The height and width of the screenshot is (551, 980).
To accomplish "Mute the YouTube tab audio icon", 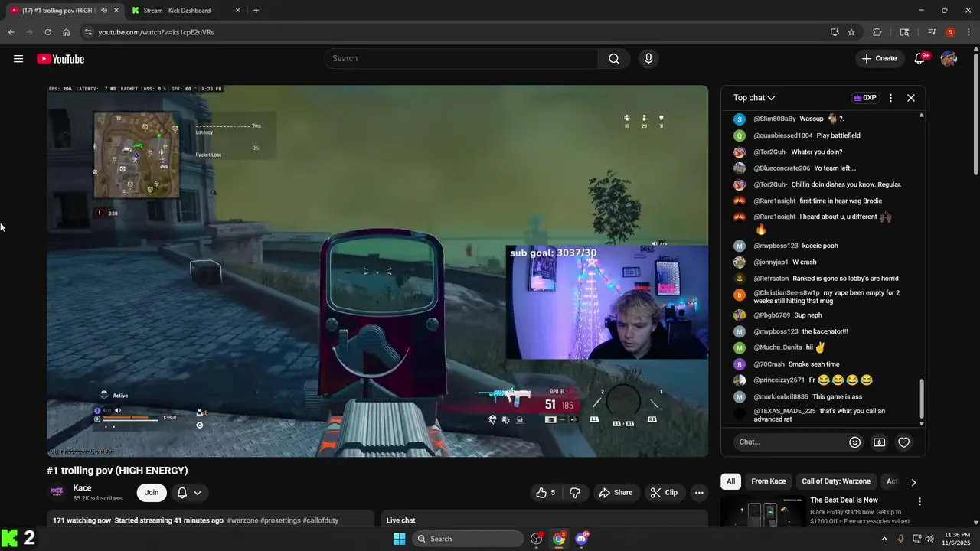I will click(104, 11).
